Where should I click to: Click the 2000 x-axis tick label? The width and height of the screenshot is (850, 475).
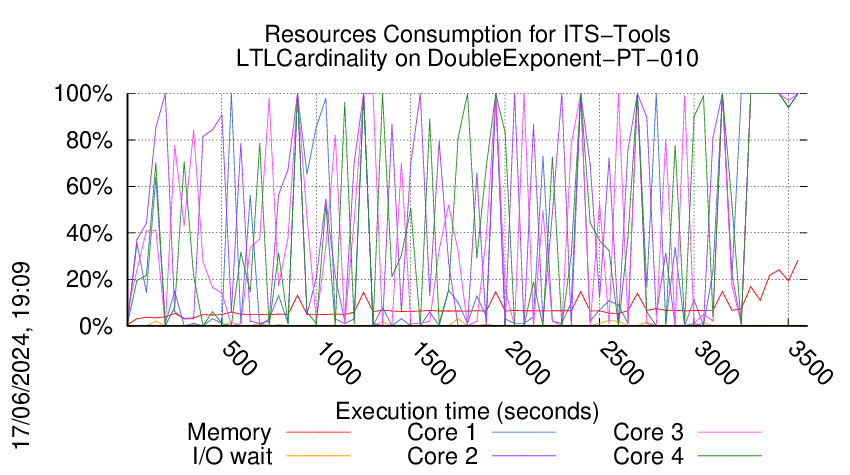coord(527,363)
